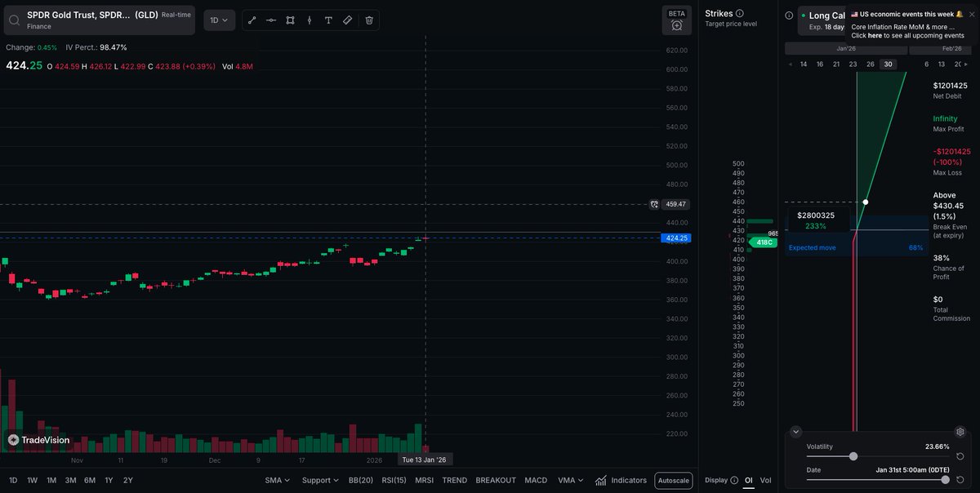Select the ruler measure tool

pyautogui.click(x=348, y=20)
